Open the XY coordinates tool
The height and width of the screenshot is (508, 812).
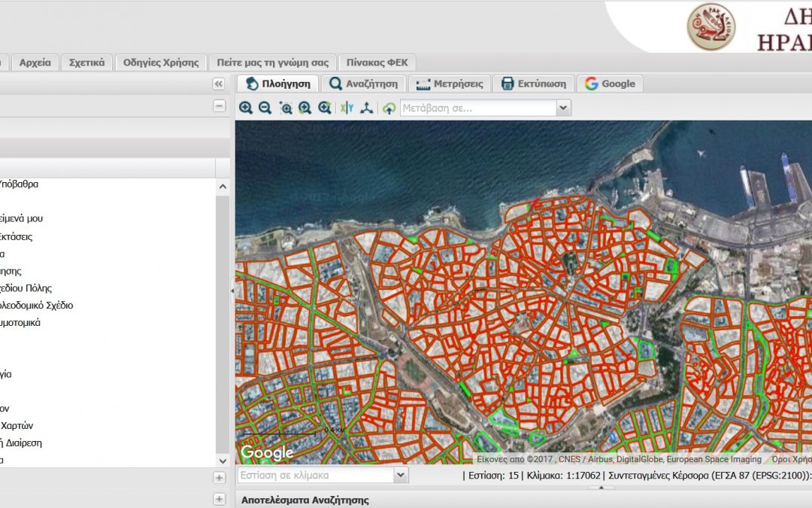(x=347, y=108)
